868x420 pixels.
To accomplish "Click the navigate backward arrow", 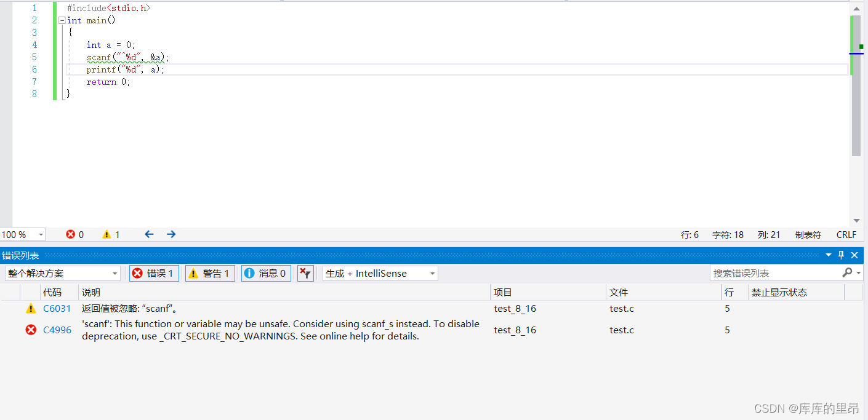I will coord(149,234).
